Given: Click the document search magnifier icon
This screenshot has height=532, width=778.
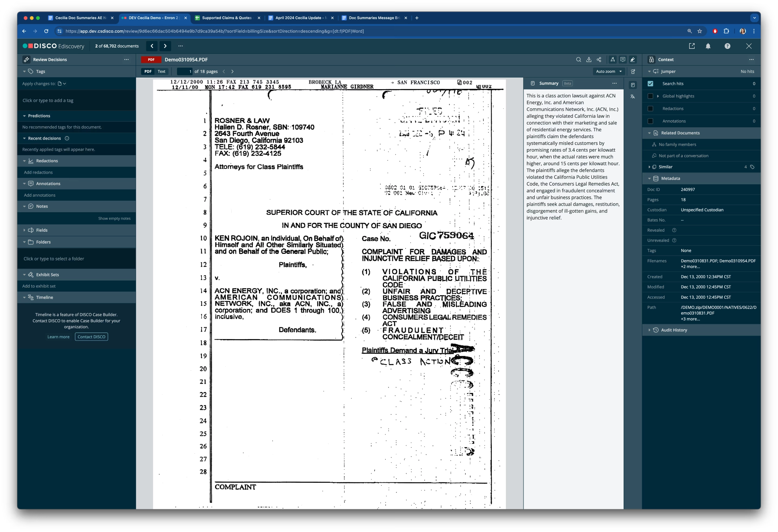Looking at the screenshot, I should (x=578, y=60).
